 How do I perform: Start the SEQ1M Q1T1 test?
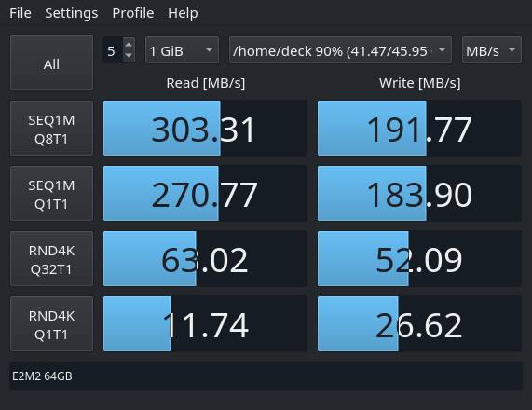pyautogui.click(x=51, y=194)
